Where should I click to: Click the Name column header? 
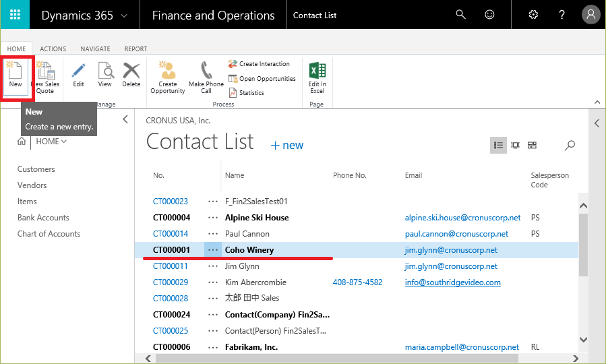click(x=235, y=175)
